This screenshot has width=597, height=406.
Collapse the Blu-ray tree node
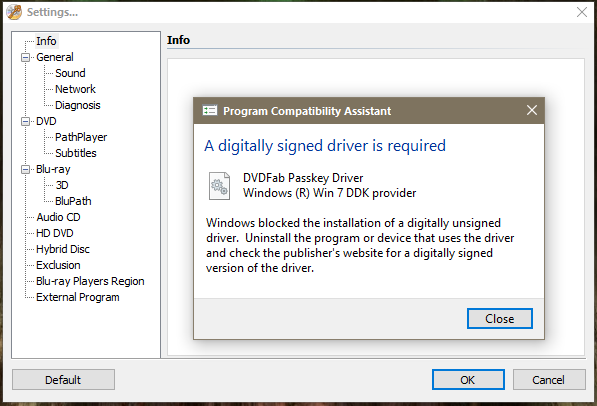pyautogui.click(x=26, y=169)
